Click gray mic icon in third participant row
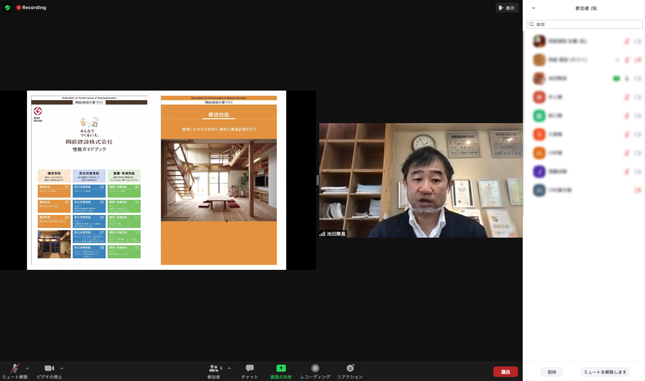Viewport: 645px width, 381px height. pyautogui.click(x=627, y=79)
